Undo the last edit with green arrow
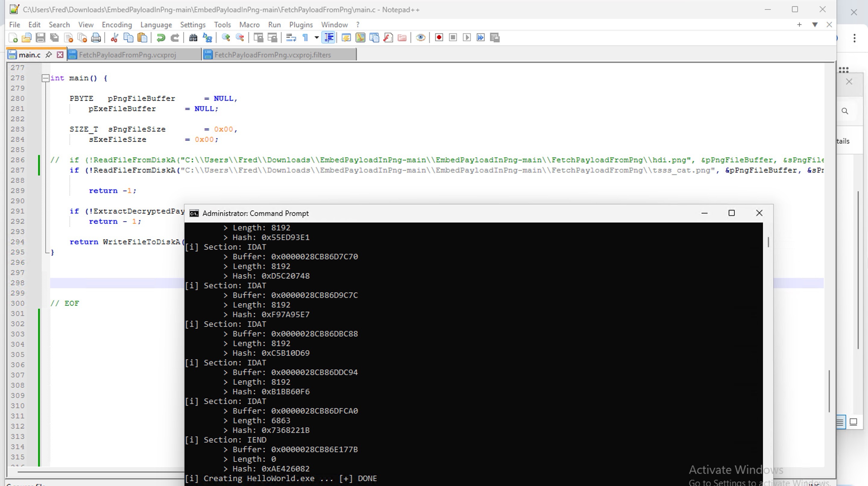The width and height of the screenshot is (868, 486). [161, 37]
